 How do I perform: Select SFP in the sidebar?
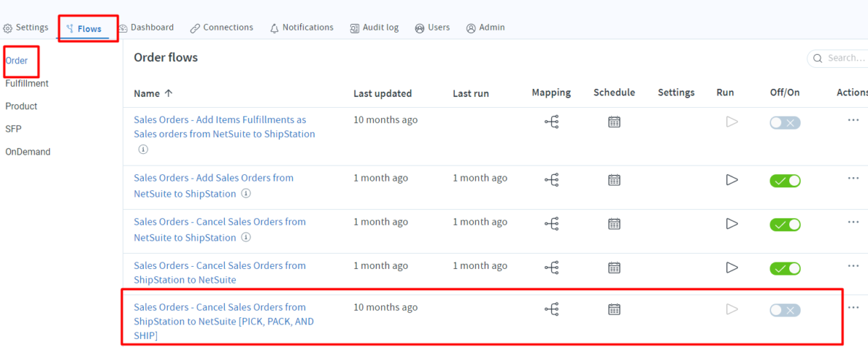pyautogui.click(x=13, y=129)
